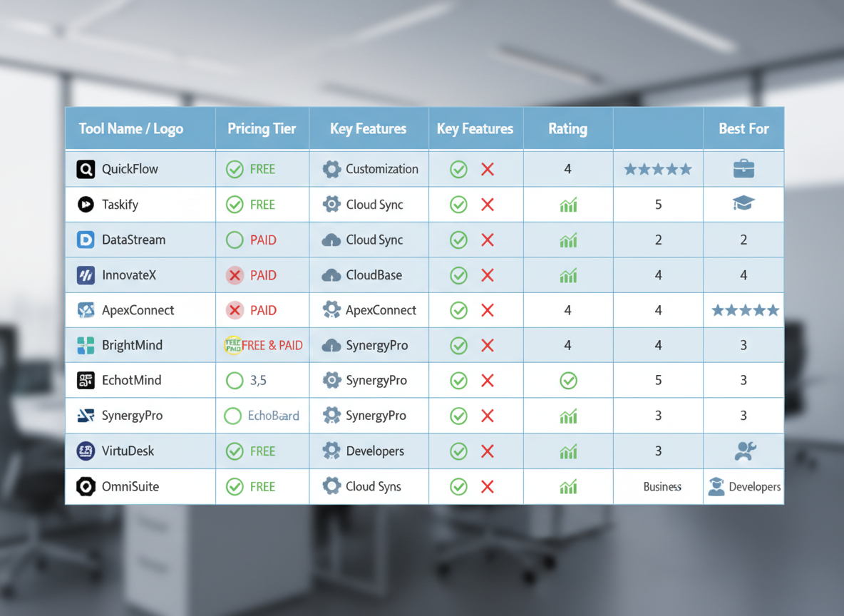Click the FREE & PAID label for BrightMind
This screenshot has width=844, height=616.
coord(272,346)
